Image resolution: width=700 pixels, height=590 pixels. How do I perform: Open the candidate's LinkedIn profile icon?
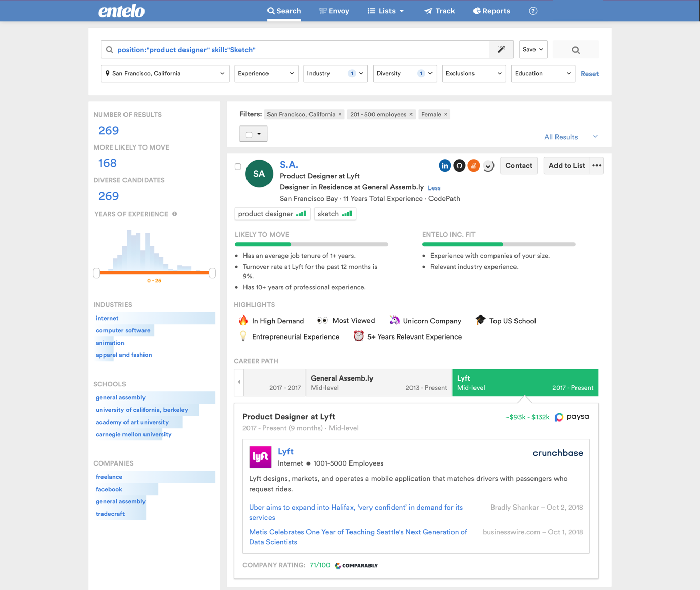[x=445, y=166]
